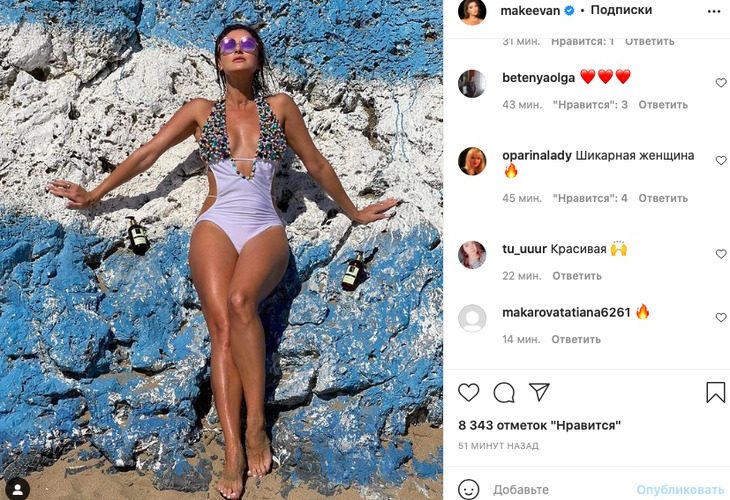
Task: Focus the add comment field
Action: point(561,490)
